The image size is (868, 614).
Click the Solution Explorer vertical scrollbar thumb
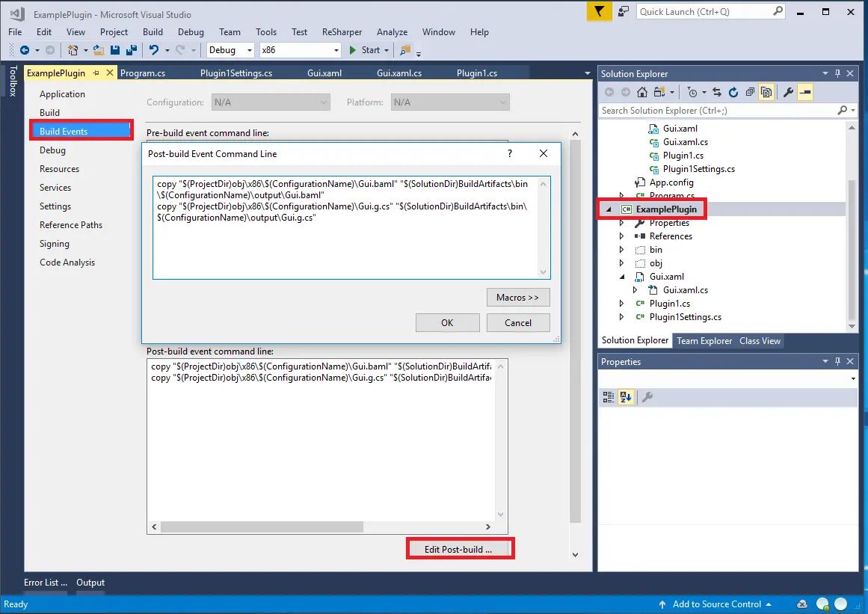(x=852, y=249)
